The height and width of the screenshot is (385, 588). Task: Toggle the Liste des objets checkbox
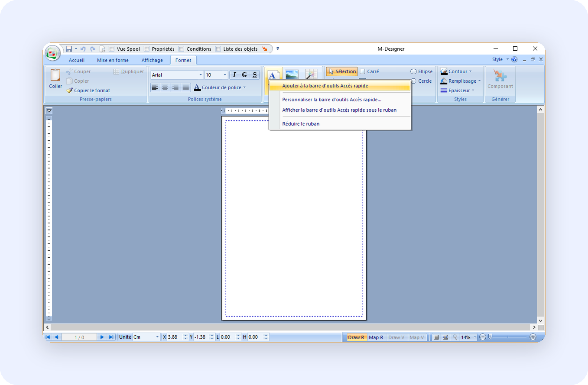coord(218,49)
